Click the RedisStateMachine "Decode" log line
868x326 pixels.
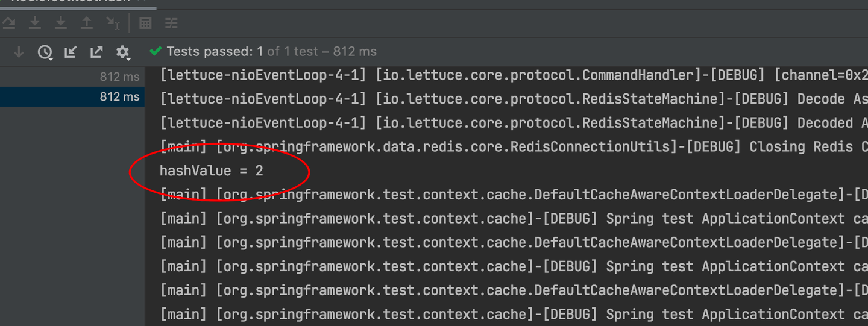[x=512, y=99]
